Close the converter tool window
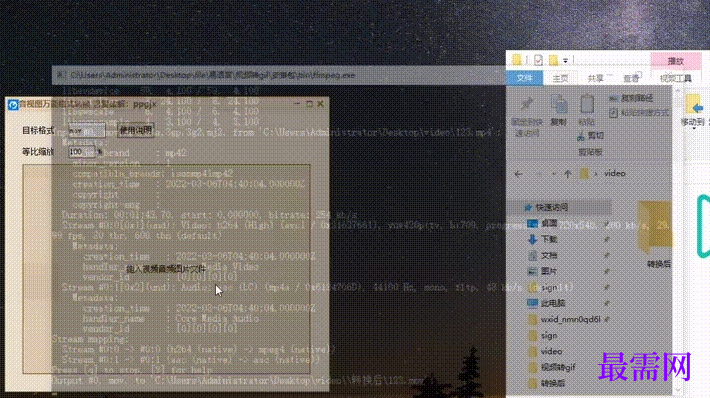The width and height of the screenshot is (710, 398). tap(321, 104)
